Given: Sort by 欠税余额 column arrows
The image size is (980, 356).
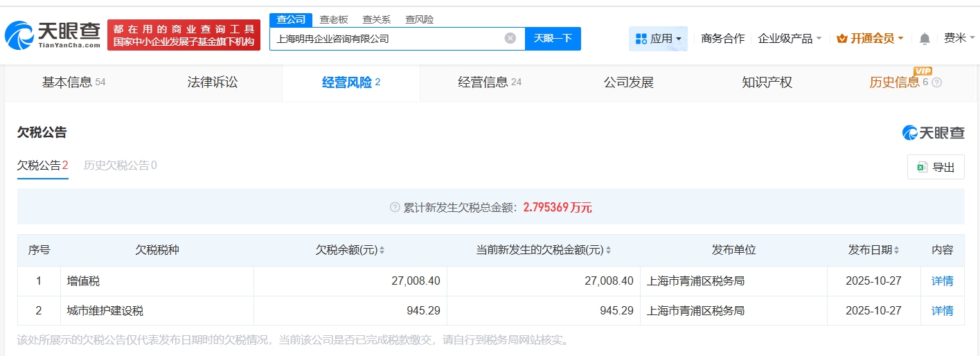Looking at the screenshot, I should [382, 251].
